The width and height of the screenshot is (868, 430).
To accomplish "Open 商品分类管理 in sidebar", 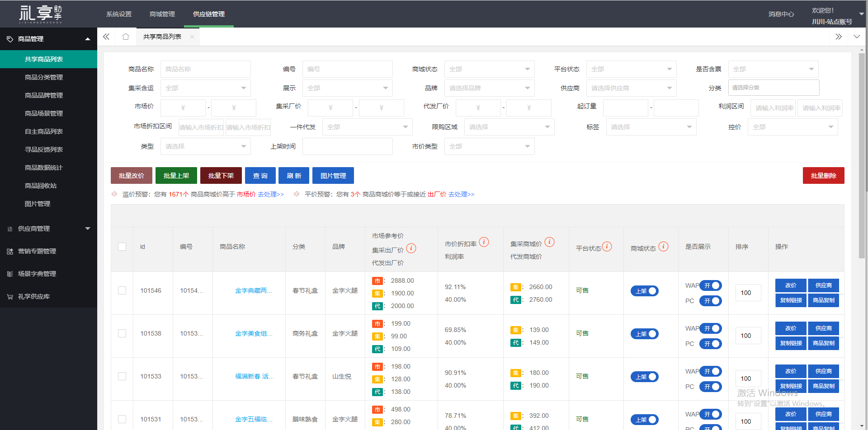I will (x=48, y=77).
